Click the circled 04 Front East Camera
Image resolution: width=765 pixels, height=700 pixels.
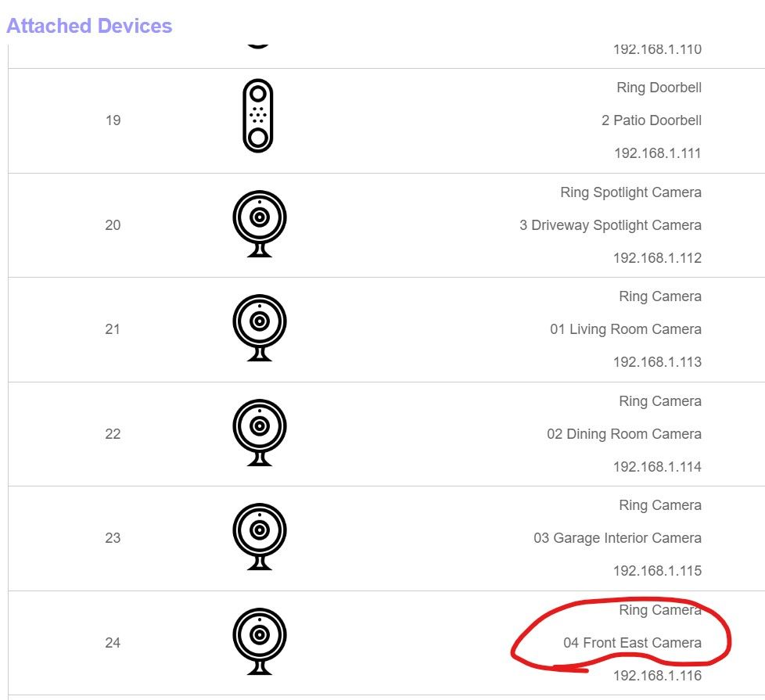(x=632, y=643)
